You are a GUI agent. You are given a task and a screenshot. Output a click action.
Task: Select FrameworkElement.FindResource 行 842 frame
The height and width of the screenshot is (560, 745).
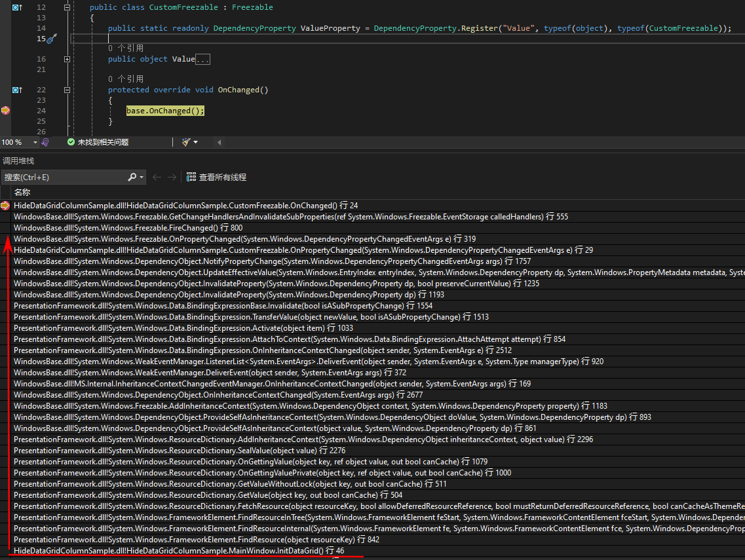click(197, 540)
